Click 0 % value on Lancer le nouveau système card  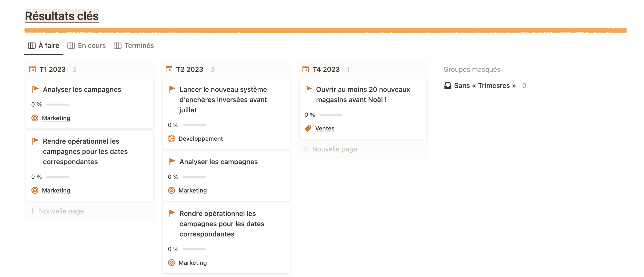point(173,125)
